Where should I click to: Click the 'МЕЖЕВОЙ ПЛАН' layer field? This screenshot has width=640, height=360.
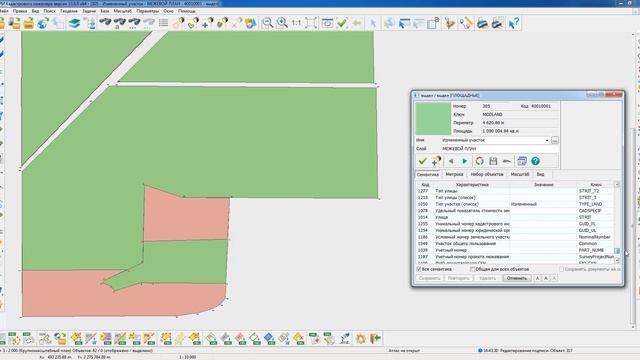(500, 149)
